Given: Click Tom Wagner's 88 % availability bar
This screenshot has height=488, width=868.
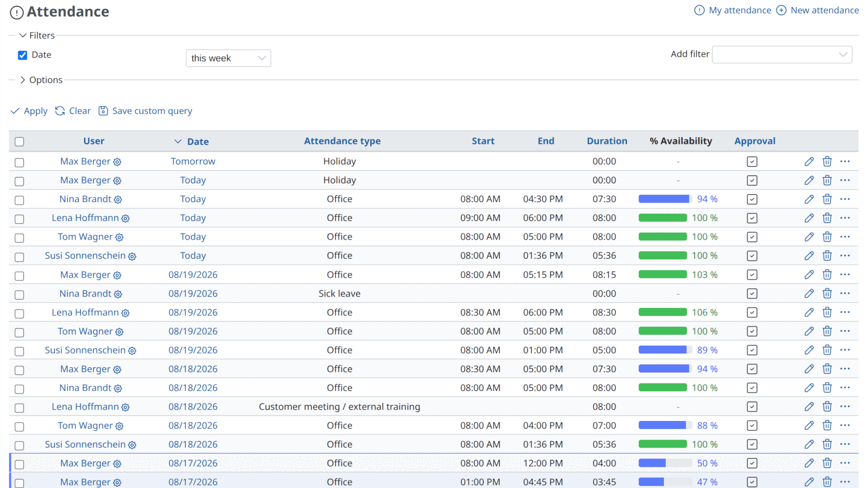Looking at the screenshot, I should click(665, 425).
